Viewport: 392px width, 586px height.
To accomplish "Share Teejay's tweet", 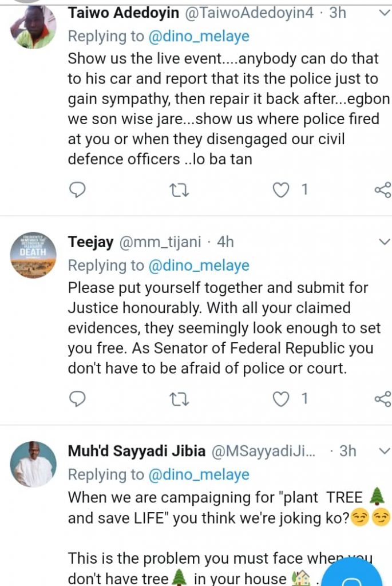I will [382, 399].
